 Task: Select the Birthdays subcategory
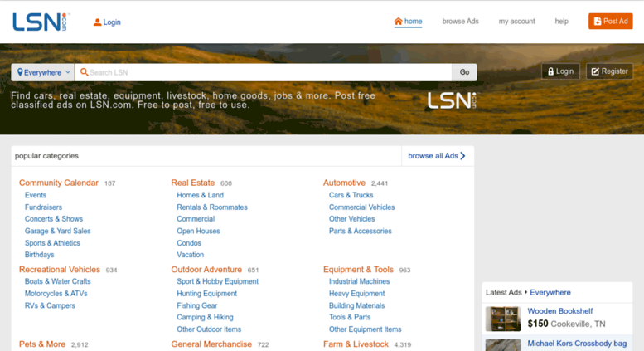pos(40,255)
